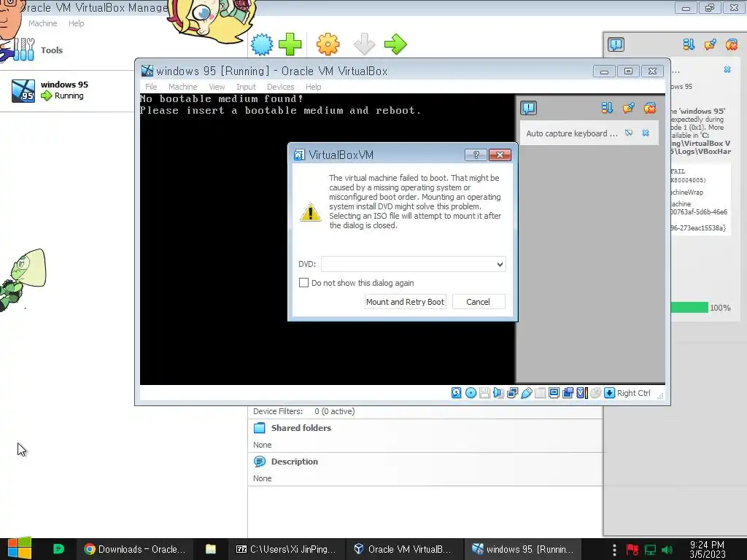The image size is (747, 560).
Task: Click Manager notification panel delete-all icon
Action: pos(731,44)
